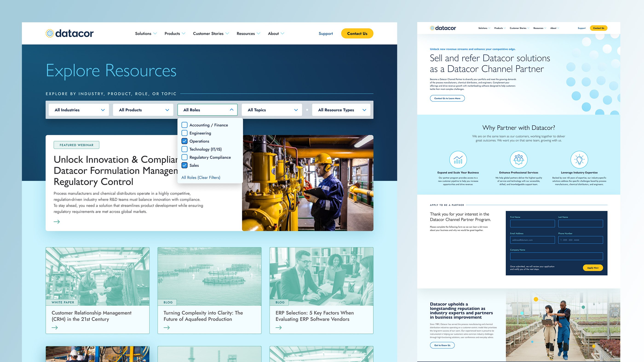Collapse the All Roles filter dropdown
The width and height of the screenshot is (644, 362).
pos(207,110)
